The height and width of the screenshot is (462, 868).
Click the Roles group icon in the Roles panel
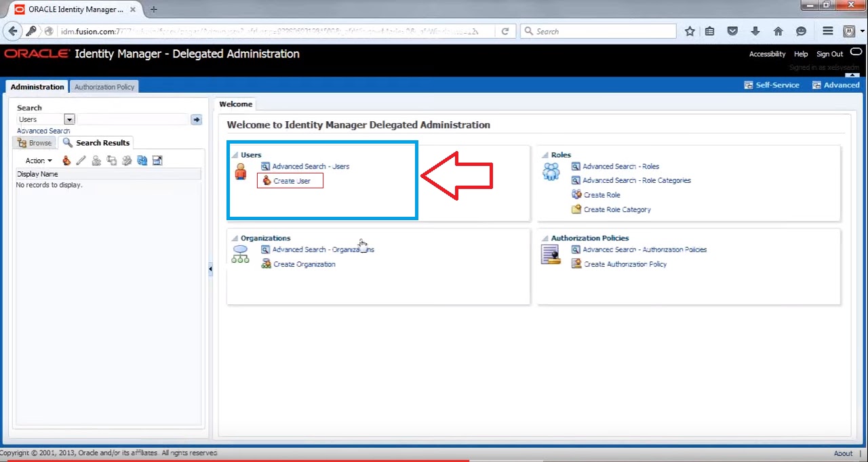551,172
